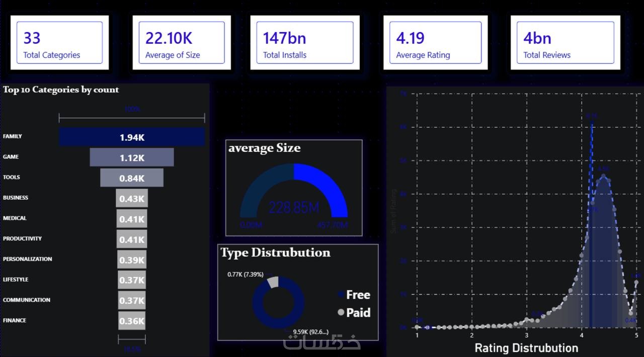Click the Average of Size card
This screenshot has width=644, height=357.
[182, 43]
